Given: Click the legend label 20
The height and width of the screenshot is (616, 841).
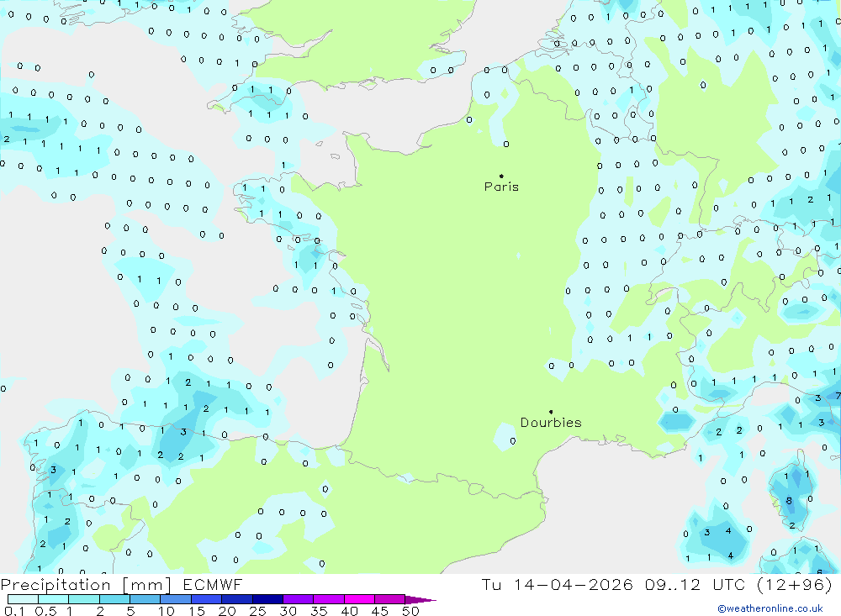Looking at the screenshot, I should pyautogui.click(x=227, y=611).
